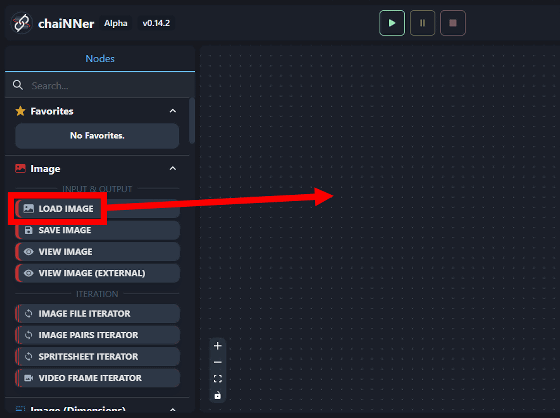Click the node Search input field

107,85
